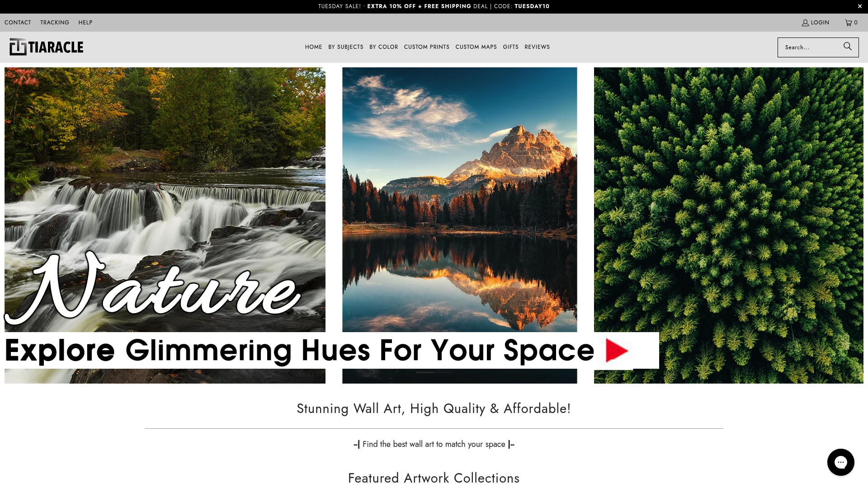Expand the By Color menu
The image size is (868, 488).
point(383,47)
